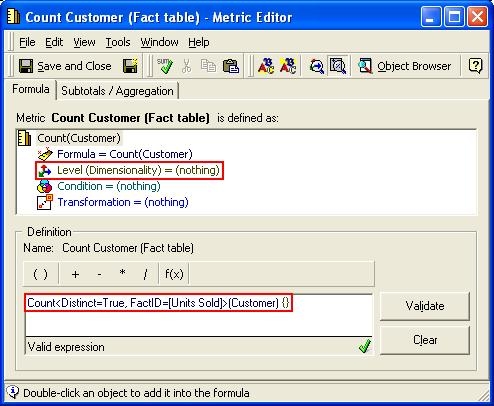Open the View menu
This screenshot has height=406, width=494.
click(84, 42)
